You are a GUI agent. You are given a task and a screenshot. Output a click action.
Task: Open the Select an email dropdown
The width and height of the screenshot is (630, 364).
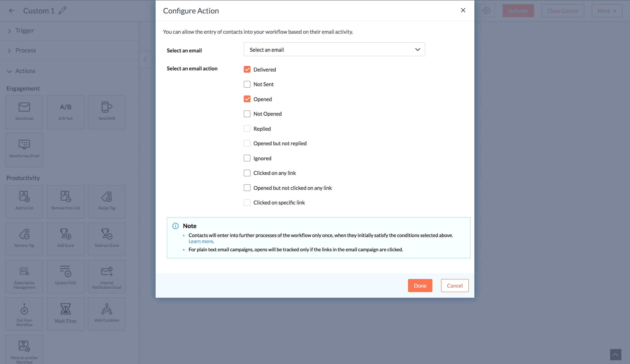click(334, 49)
